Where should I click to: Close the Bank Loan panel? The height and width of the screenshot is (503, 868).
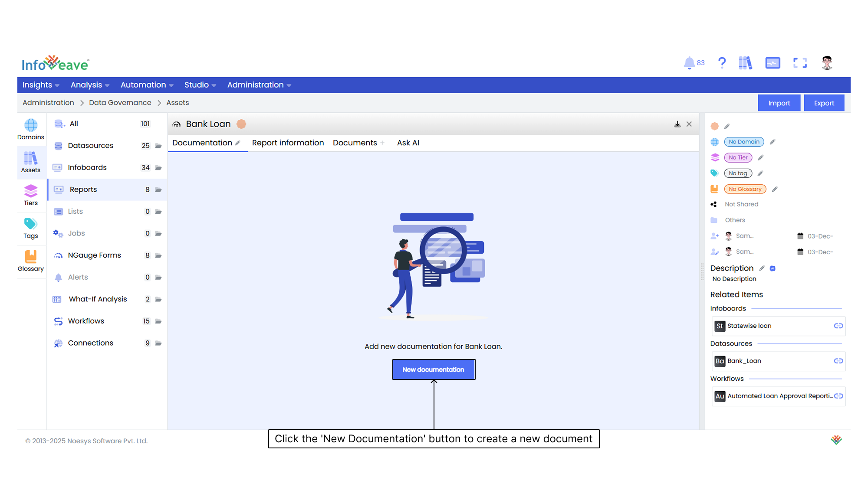pos(689,124)
